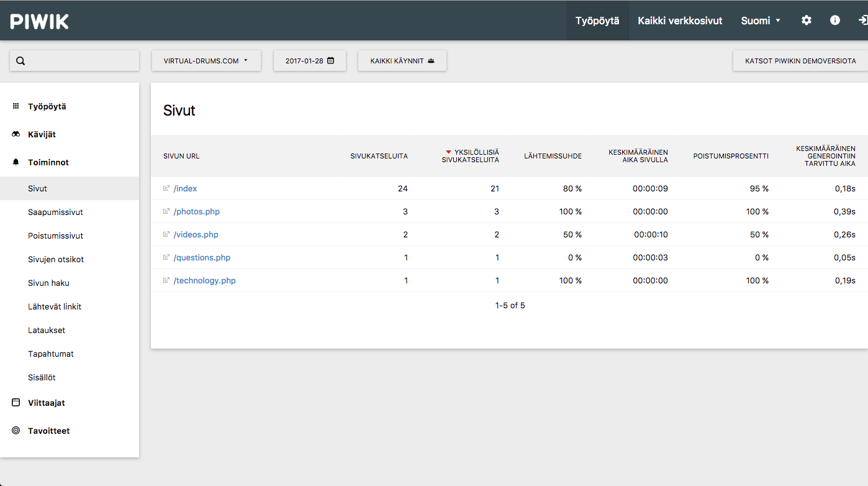Open the /index page link

point(185,188)
